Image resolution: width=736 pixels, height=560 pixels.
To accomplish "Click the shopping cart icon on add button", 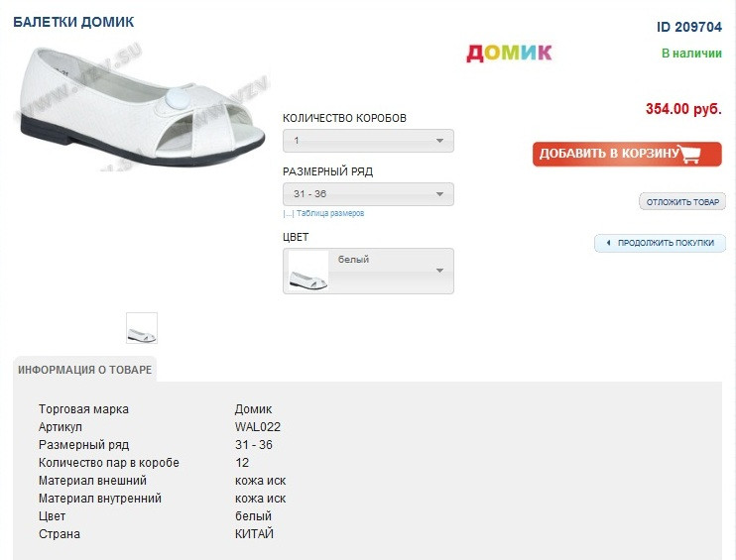I will 689,154.
